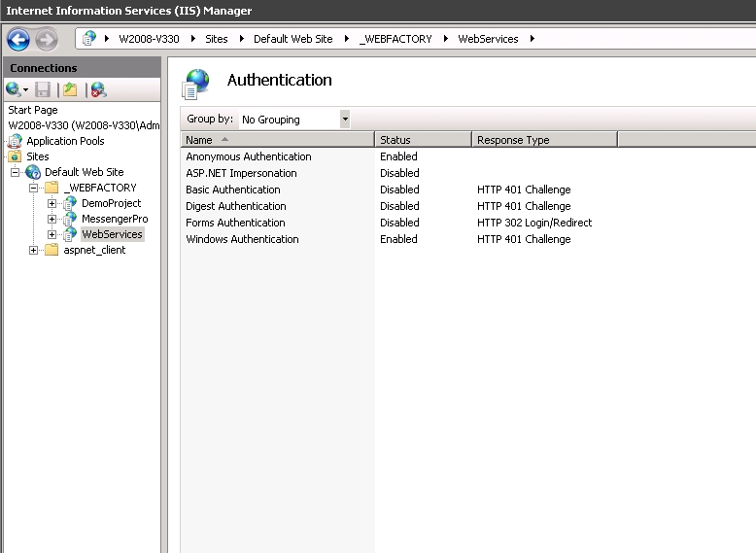Screen dimensions: 756x553
Task: Click the Up folder icon in Connections toolbar
Action: point(70,89)
